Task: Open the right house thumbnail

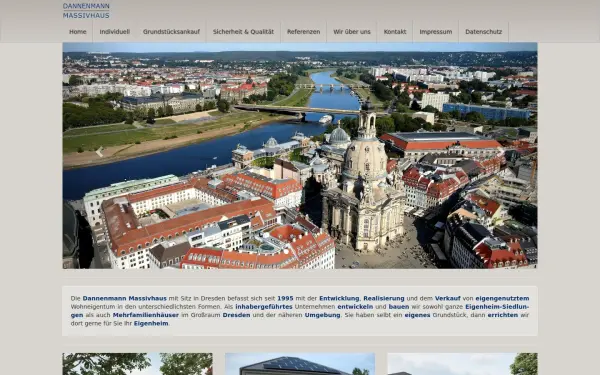Action: pyautogui.click(x=462, y=364)
